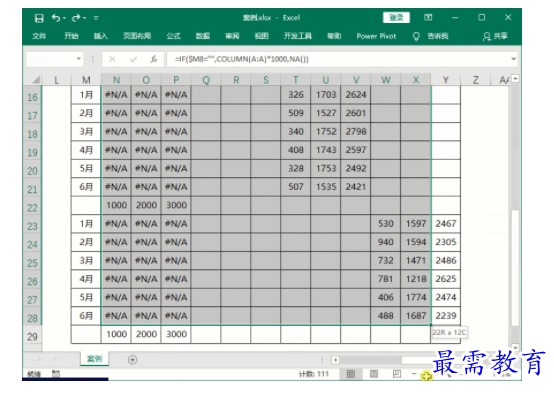The width and height of the screenshot is (554, 394).
Task: Click the cancel X icon in formula bar
Action: tap(112, 59)
